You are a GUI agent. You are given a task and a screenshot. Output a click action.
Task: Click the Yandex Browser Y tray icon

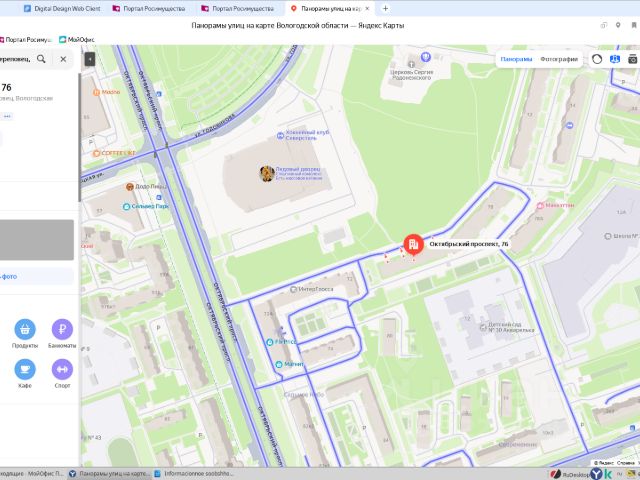pyautogui.click(x=596, y=474)
